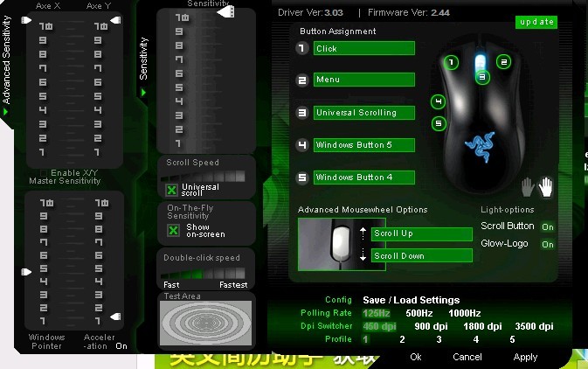
Task: Switch to Profile 5
Action: (512, 339)
